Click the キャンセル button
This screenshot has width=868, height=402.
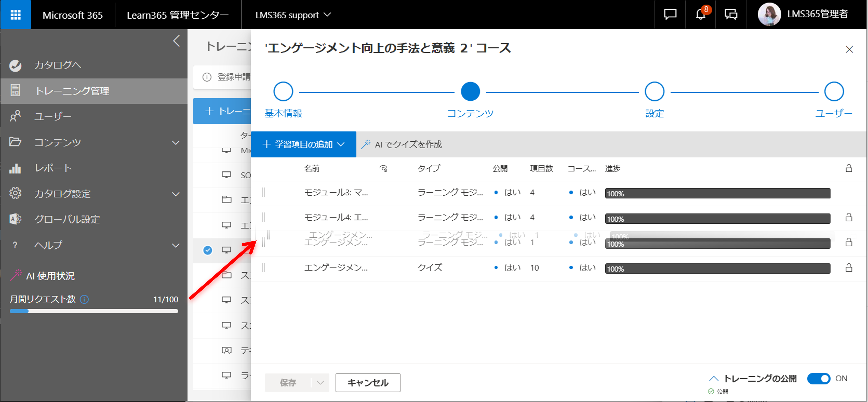pos(368,383)
